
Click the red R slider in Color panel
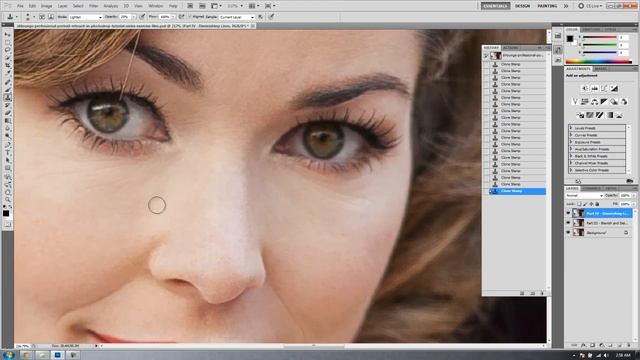(x=600, y=38)
